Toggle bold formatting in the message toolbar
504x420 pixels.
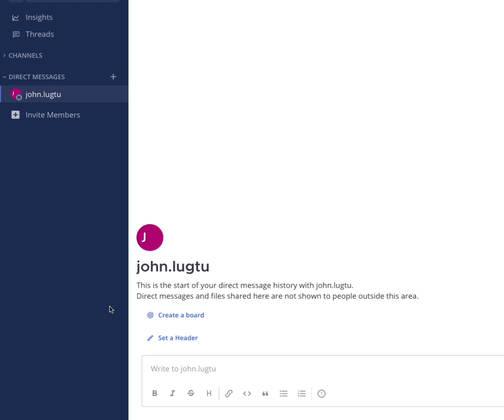pos(155,393)
